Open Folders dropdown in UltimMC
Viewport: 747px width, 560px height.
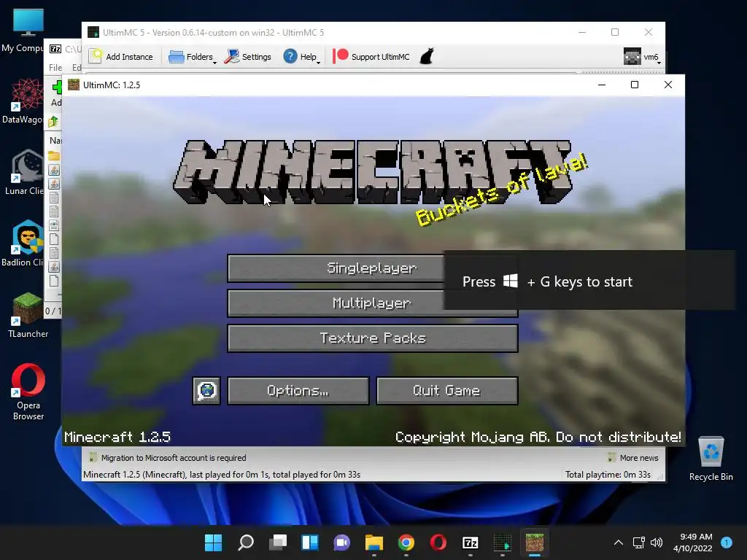[x=193, y=57]
